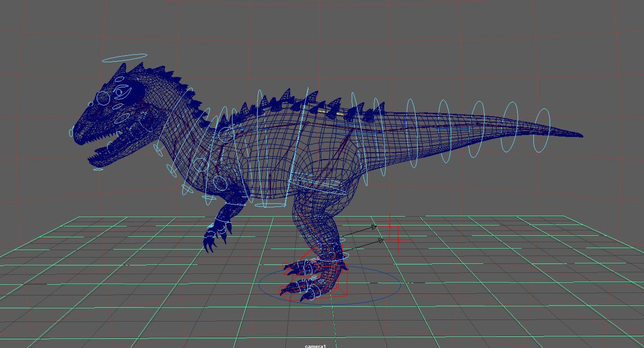Select the small flat ellipse below the lower jaw
The height and width of the screenshot is (348, 644).
point(98,169)
